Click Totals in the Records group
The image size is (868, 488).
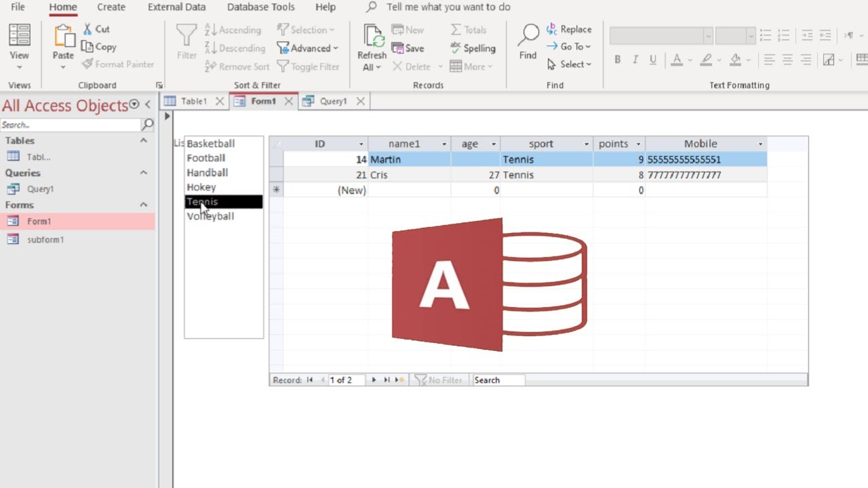(468, 30)
